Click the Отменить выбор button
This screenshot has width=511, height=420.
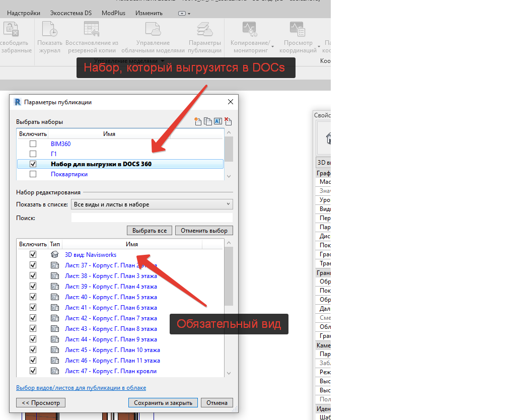[204, 231]
